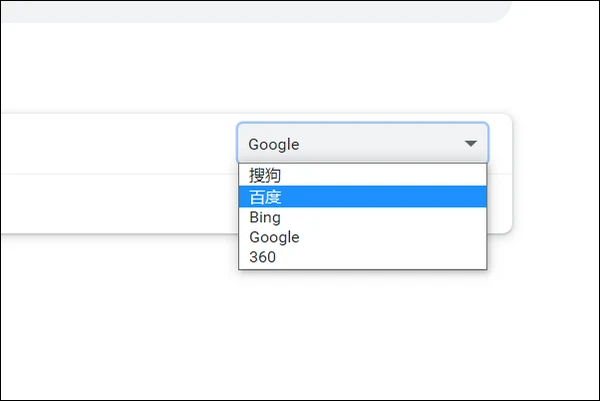Dismiss the list by clicking blank page background
The image size is (600, 401).
pos(300,330)
